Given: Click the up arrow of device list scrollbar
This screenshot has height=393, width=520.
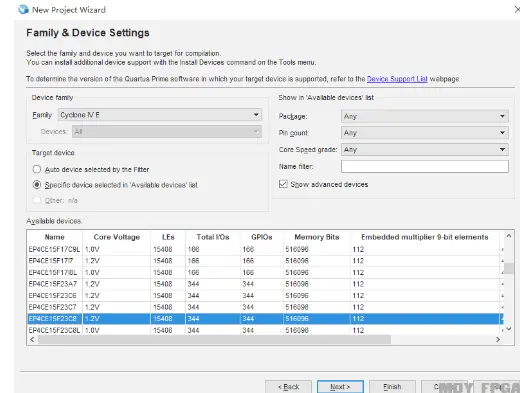Looking at the screenshot, I should [509, 236].
